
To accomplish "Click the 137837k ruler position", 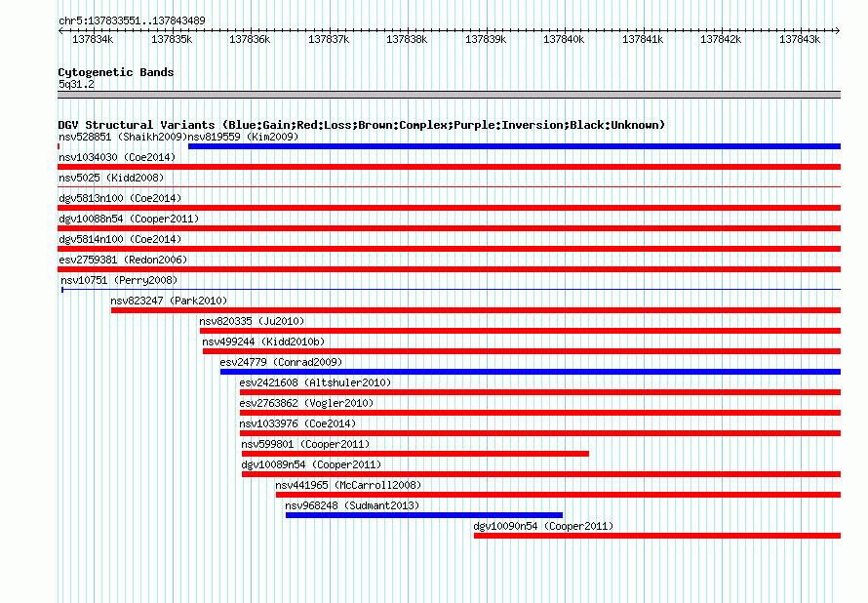I will pyautogui.click(x=329, y=39).
